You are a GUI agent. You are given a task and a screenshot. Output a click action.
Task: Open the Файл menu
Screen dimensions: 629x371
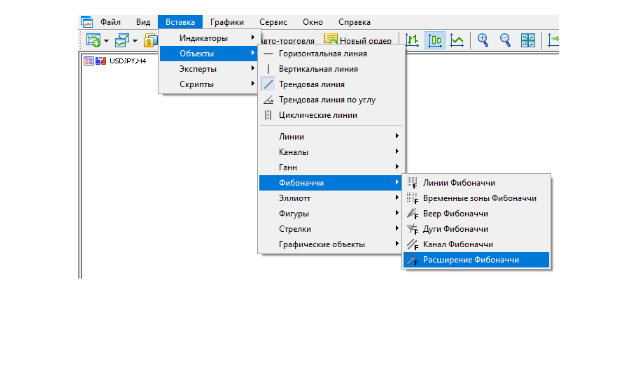[x=110, y=22]
